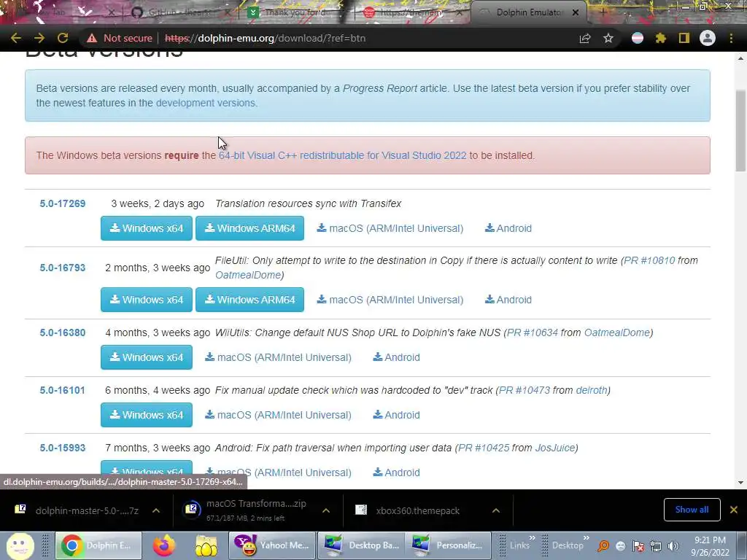Download Windows x64 build of 5.0-16380
Image resolution: width=747 pixels, height=560 pixels.
point(146,357)
